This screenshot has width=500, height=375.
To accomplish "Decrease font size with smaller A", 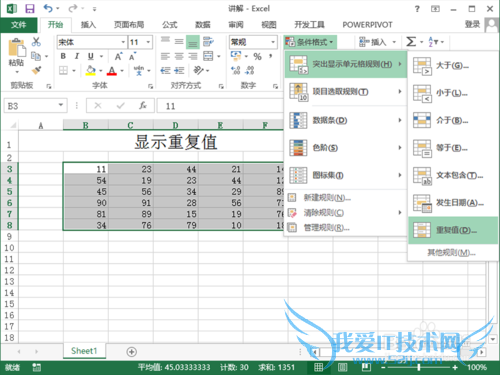I will pyautogui.click(x=133, y=56).
